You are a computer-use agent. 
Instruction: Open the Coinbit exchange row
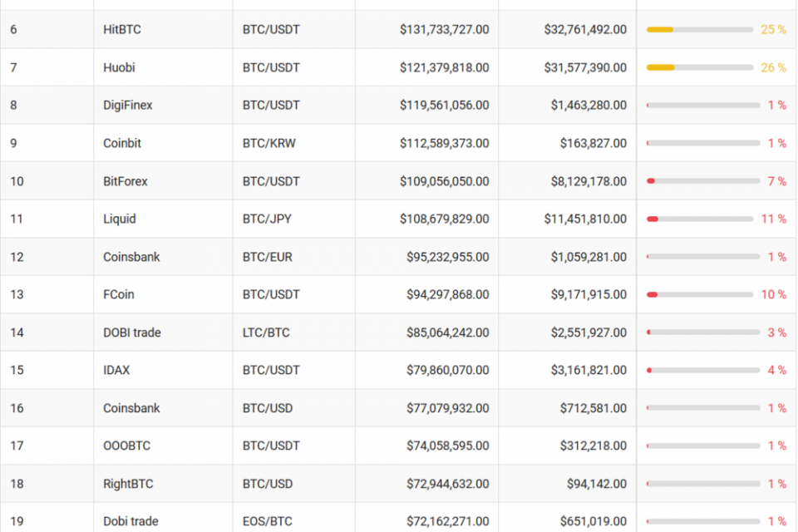click(398, 143)
